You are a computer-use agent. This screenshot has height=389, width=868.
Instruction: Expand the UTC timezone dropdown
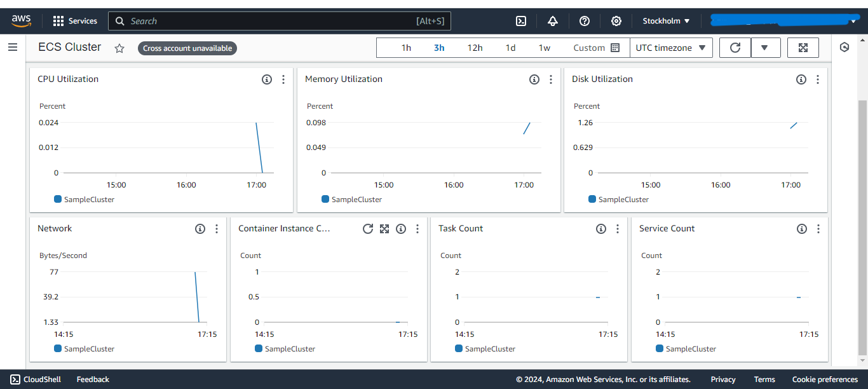click(671, 48)
